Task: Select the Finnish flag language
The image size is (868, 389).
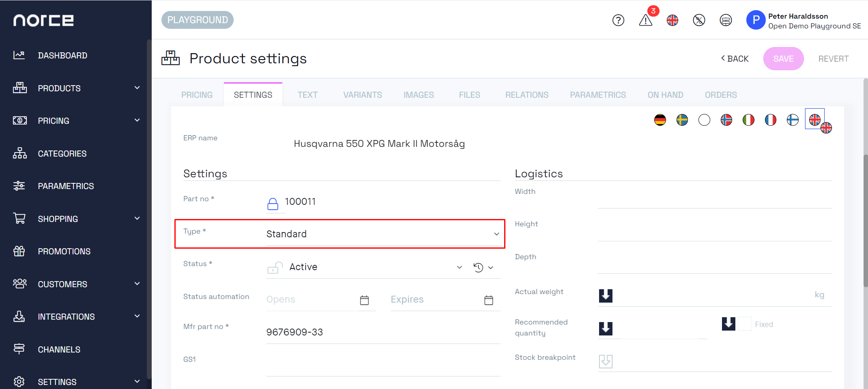Action: (793, 120)
